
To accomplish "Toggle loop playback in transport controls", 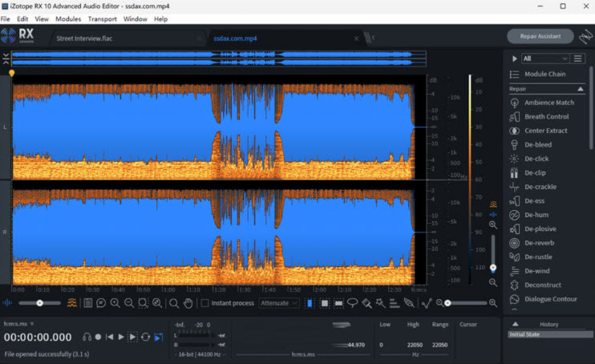I will 146,338.
